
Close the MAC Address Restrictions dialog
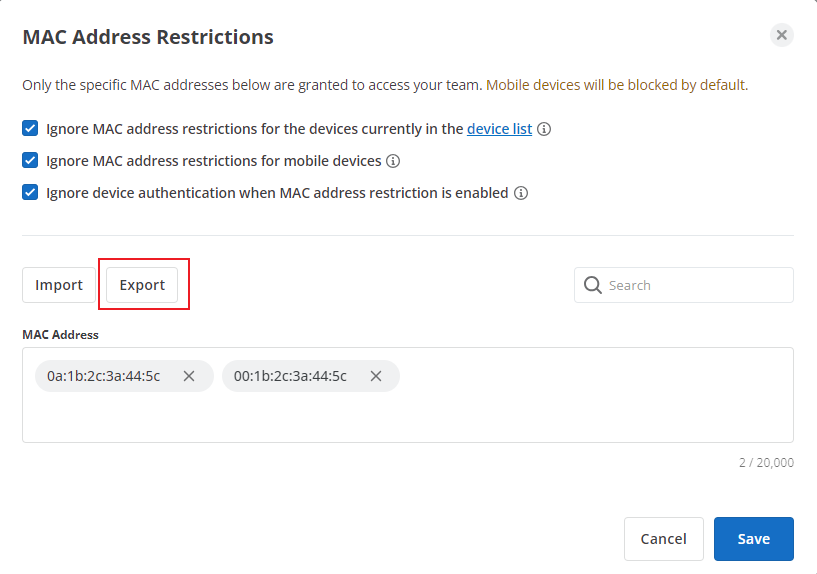pos(782,35)
